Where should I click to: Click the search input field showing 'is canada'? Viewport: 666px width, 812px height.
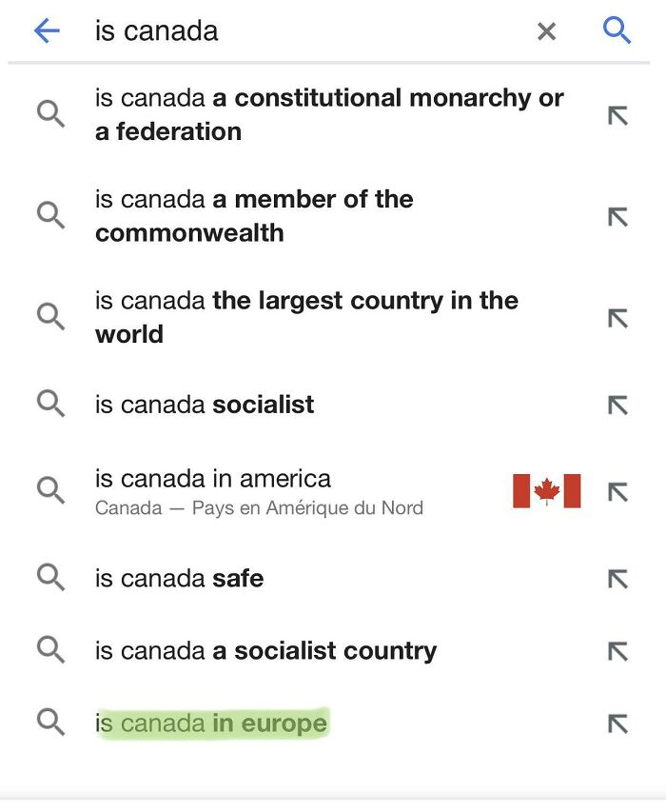click(x=285, y=30)
